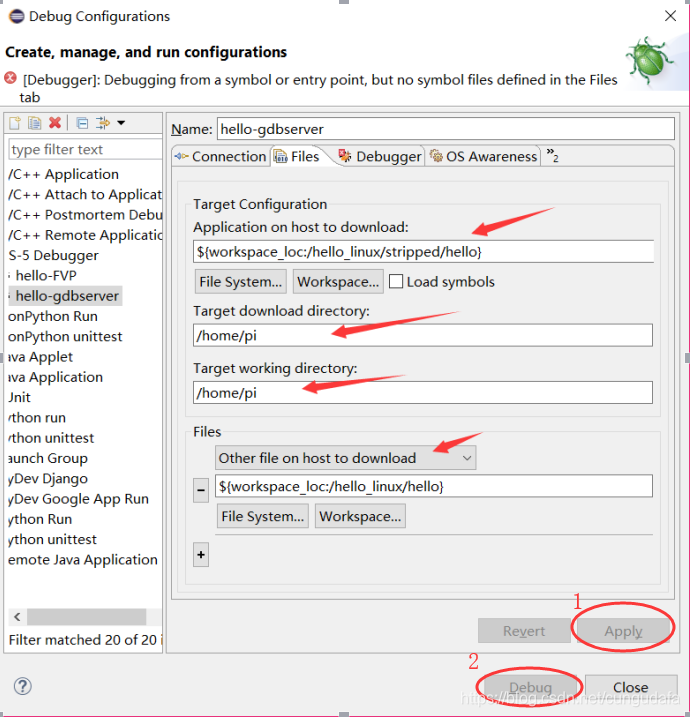Click the error icon beside Debugger message
This screenshot has width=690, height=717.
coord(11,78)
